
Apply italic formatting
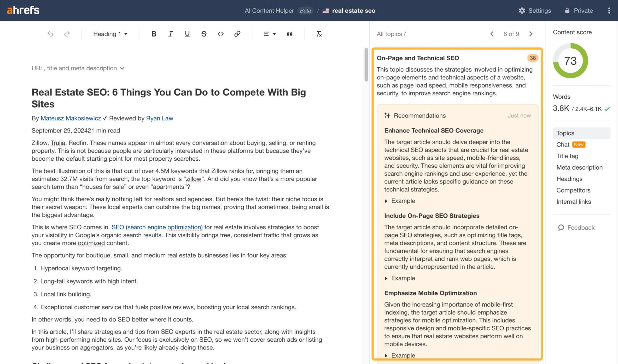click(x=170, y=34)
